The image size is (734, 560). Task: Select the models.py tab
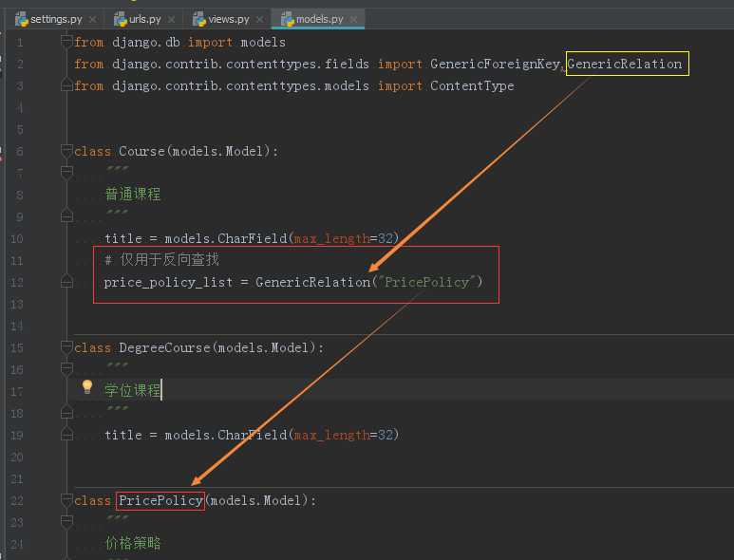coord(319,19)
